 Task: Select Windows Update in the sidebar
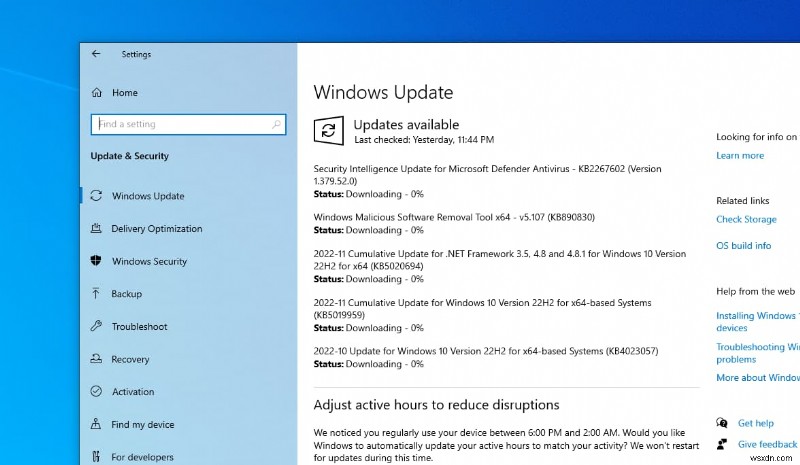tap(148, 196)
